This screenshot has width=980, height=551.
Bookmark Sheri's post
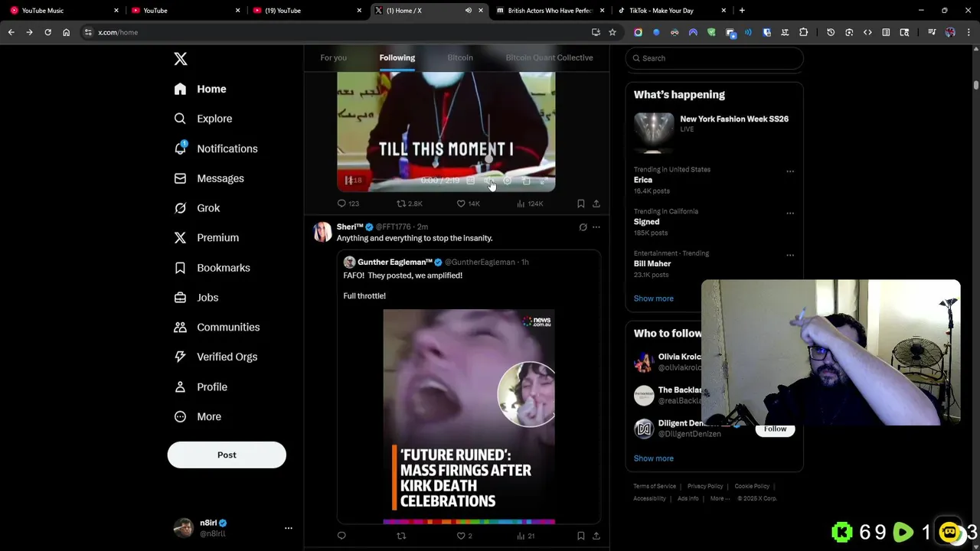(x=580, y=536)
